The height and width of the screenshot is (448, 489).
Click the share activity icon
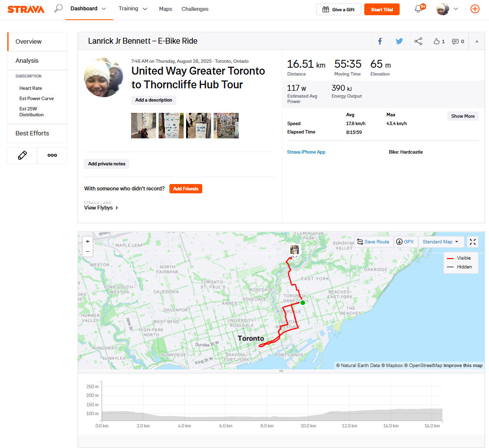(x=418, y=41)
